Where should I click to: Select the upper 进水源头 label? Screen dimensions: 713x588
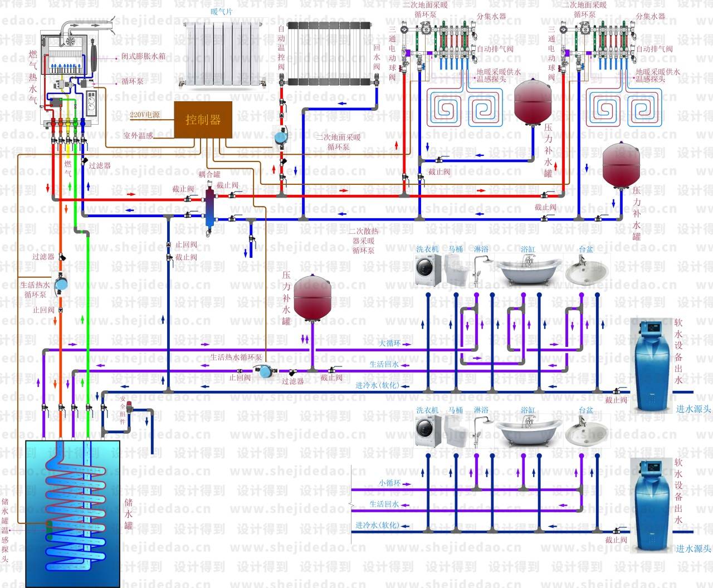click(x=694, y=409)
